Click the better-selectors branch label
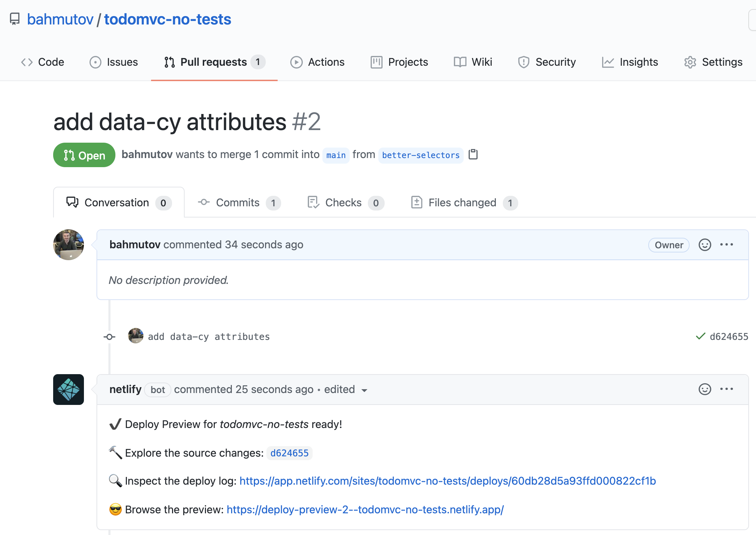Screen dimensions: 756x535 (421, 155)
